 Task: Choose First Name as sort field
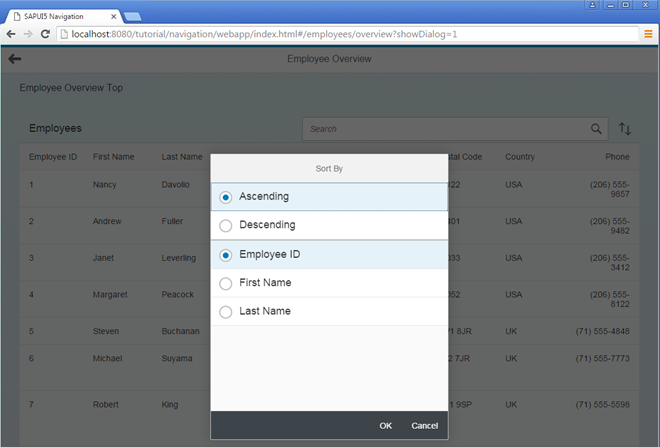point(226,284)
